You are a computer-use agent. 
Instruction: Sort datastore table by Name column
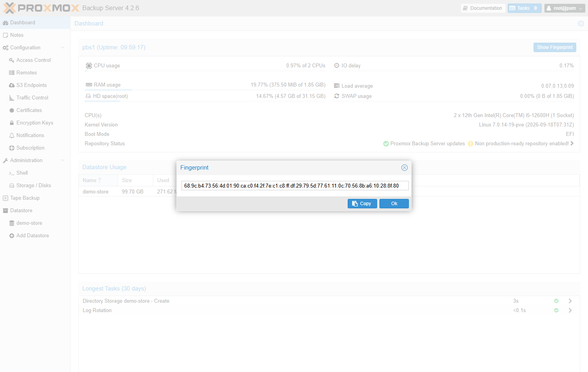coord(98,181)
